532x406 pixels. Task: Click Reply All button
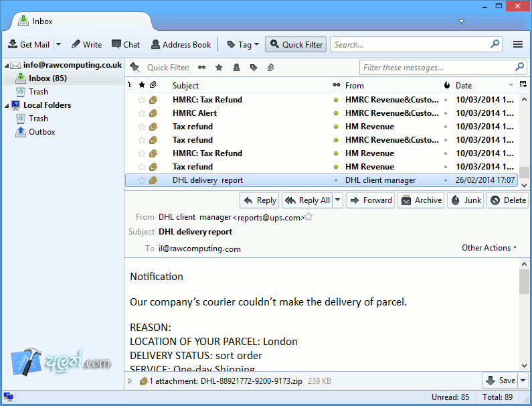click(307, 200)
